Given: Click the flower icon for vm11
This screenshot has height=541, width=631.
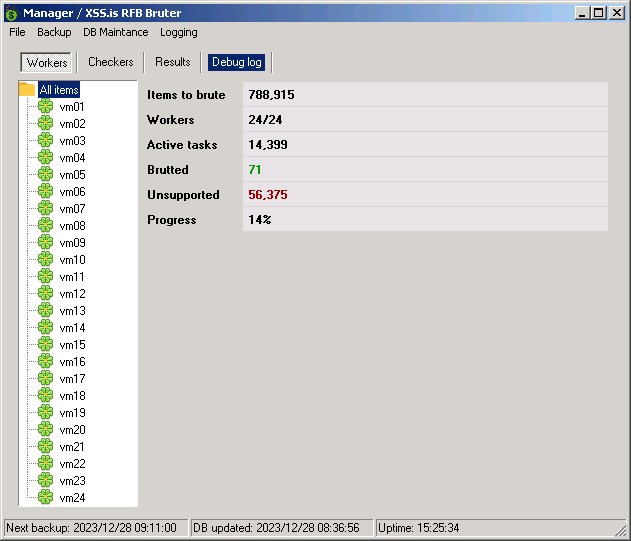Looking at the screenshot, I should (45, 276).
